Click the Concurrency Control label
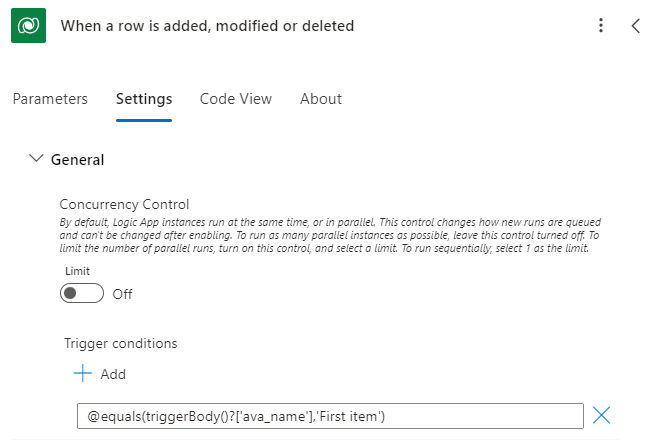This screenshot has height=440, width=653. click(124, 204)
